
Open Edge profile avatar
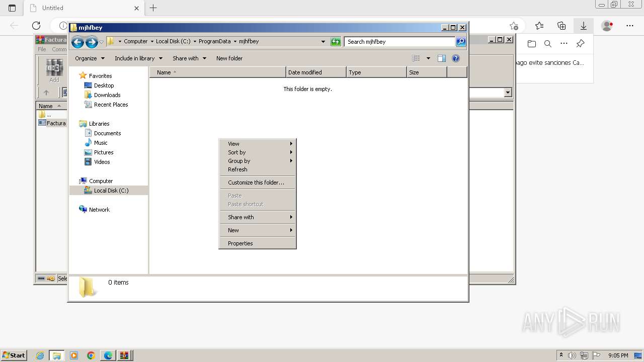point(608,26)
